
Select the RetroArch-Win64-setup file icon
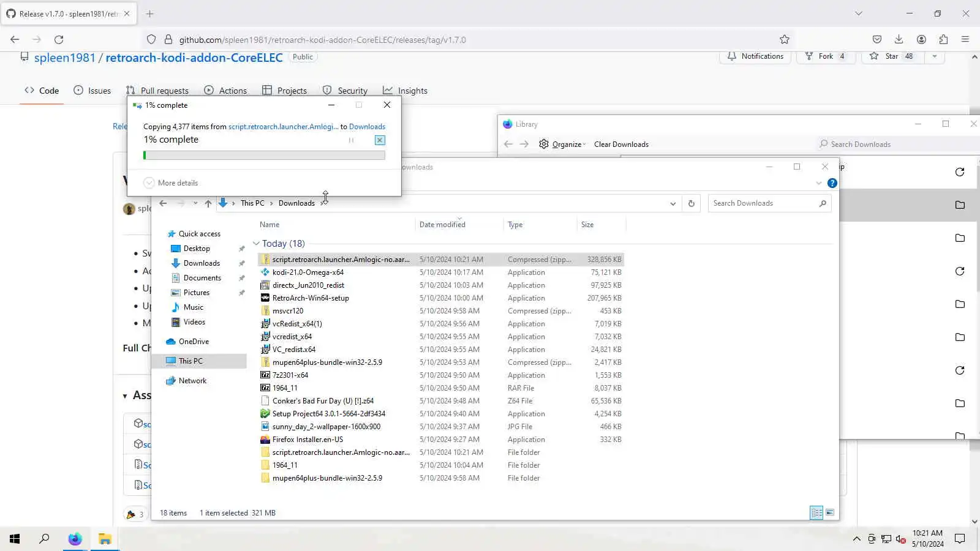(x=265, y=298)
